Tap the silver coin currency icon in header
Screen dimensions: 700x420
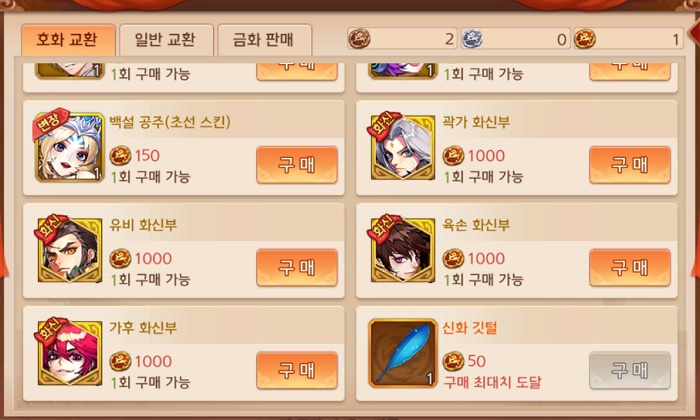[472, 38]
